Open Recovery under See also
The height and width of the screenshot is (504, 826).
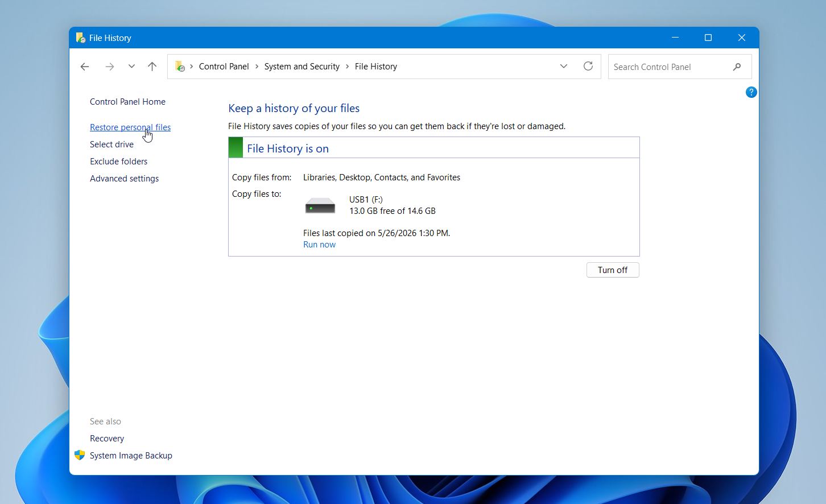point(107,439)
